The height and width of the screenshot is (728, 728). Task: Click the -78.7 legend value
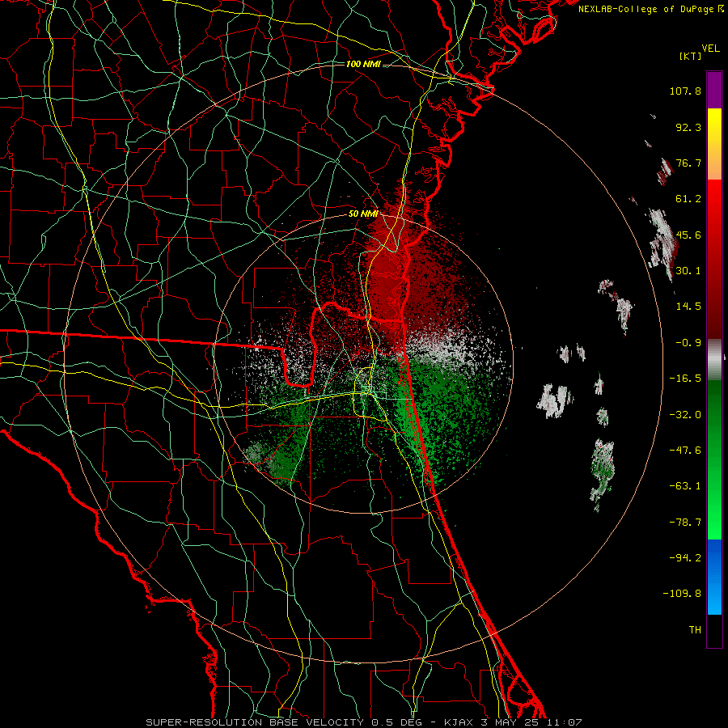click(x=685, y=523)
